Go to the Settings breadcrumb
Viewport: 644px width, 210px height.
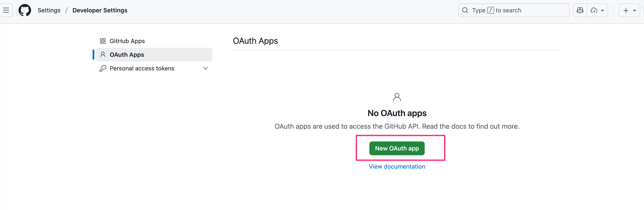(49, 10)
